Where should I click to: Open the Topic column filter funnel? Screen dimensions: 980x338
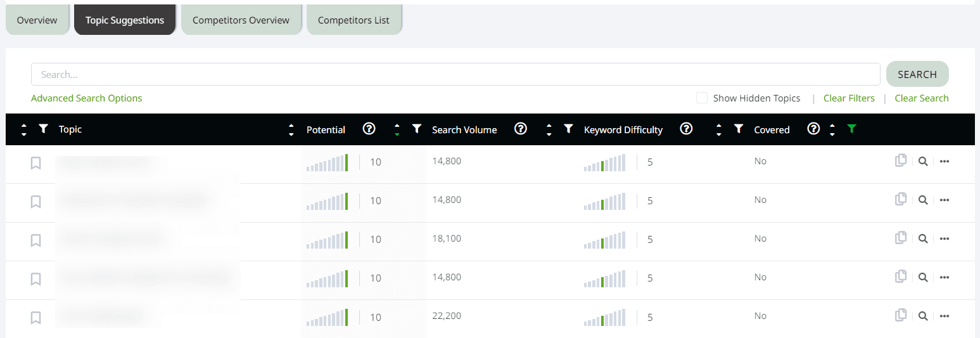tap(43, 129)
